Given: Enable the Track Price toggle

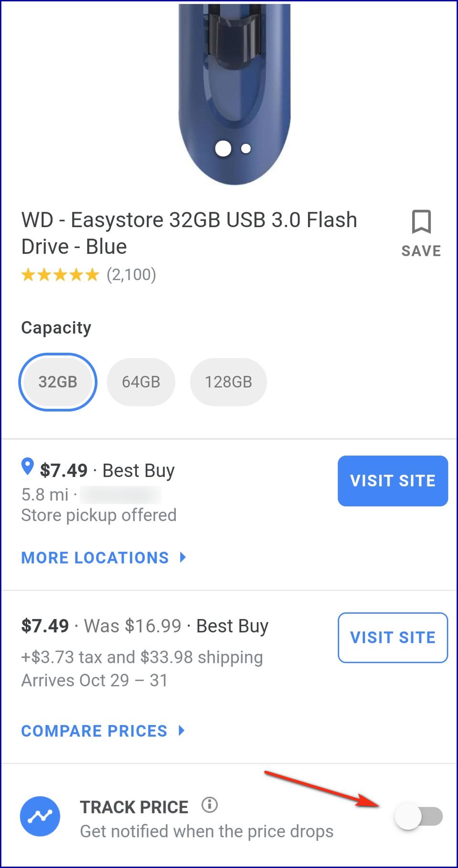Looking at the screenshot, I should pyautogui.click(x=418, y=816).
